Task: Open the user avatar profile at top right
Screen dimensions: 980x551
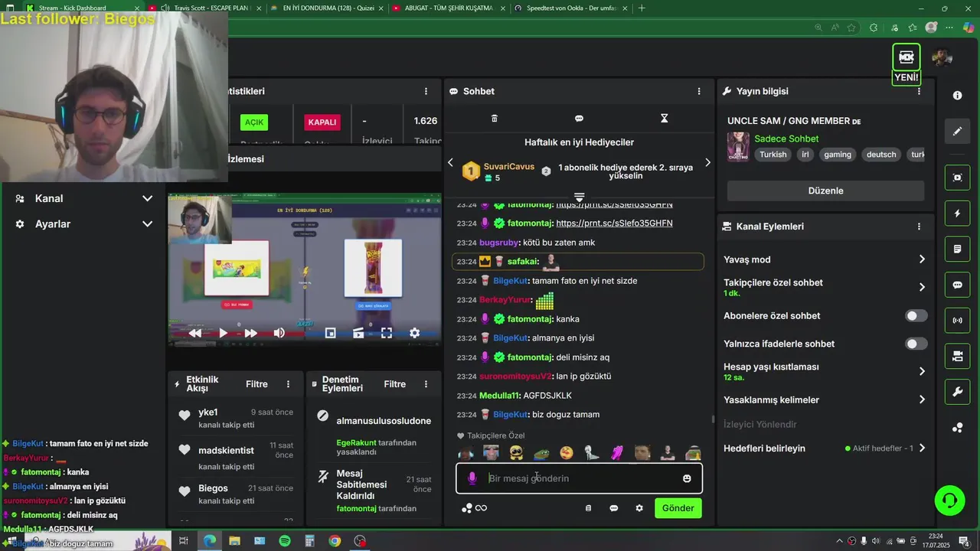Action: click(x=942, y=57)
